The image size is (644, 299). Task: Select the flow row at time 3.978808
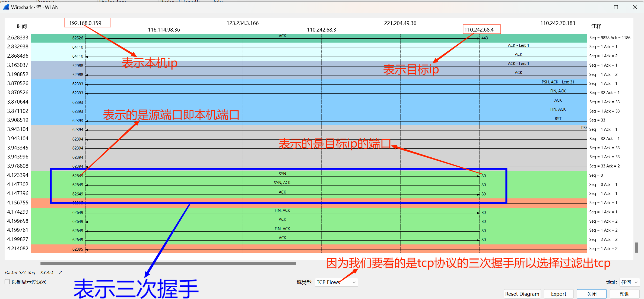tap(309, 166)
